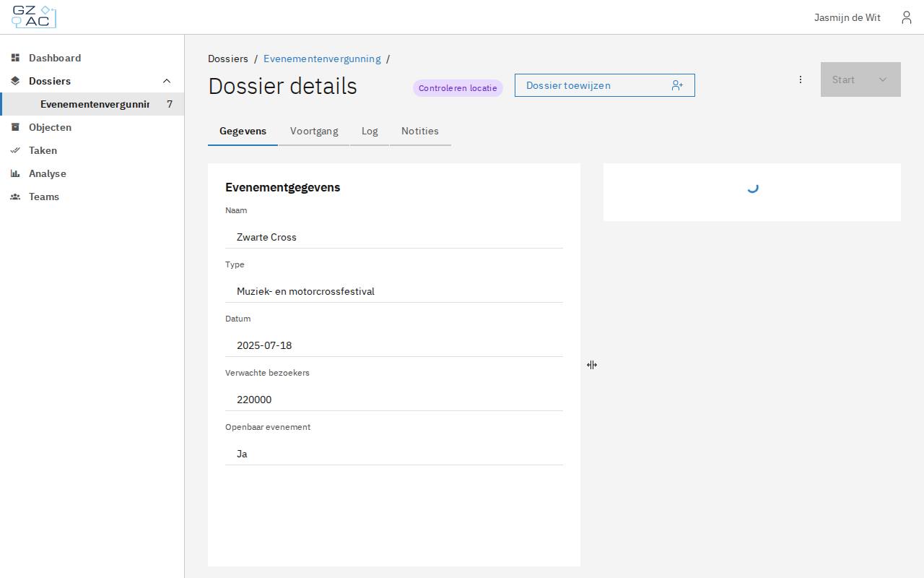Image resolution: width=924 pixels, height=578 pixels.
Task: Click the Verwachte bezoekers field 220000
Action: pos(394,400)
